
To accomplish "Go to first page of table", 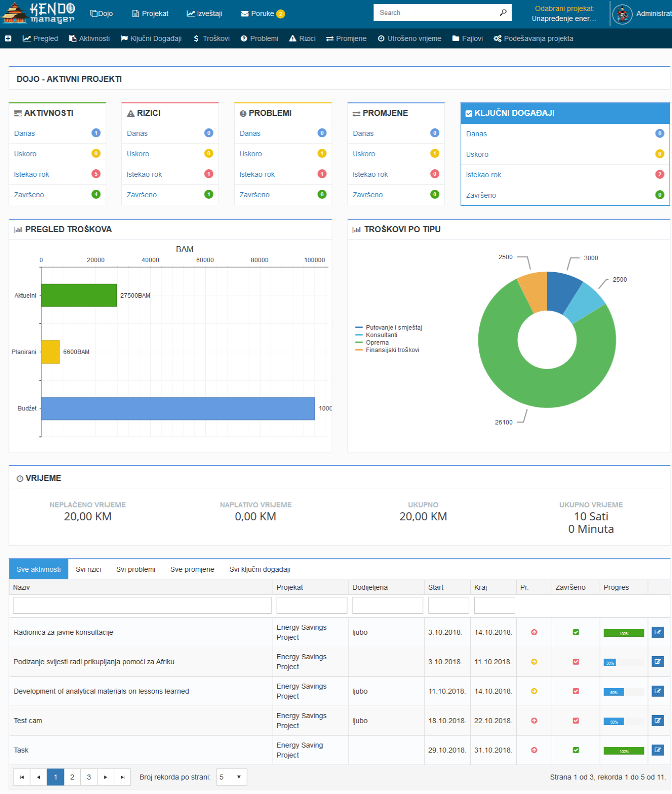I will [22, 777].
